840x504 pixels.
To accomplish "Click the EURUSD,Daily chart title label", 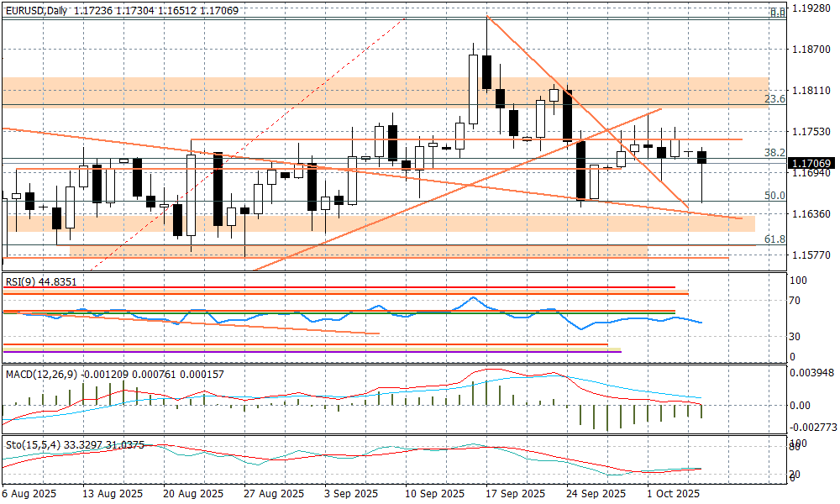I will point(36,10).
